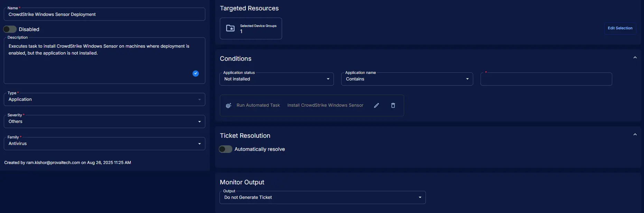Collapse the Conditions section chevron
The image size is (644, 213).
click(x=635, y=58)
